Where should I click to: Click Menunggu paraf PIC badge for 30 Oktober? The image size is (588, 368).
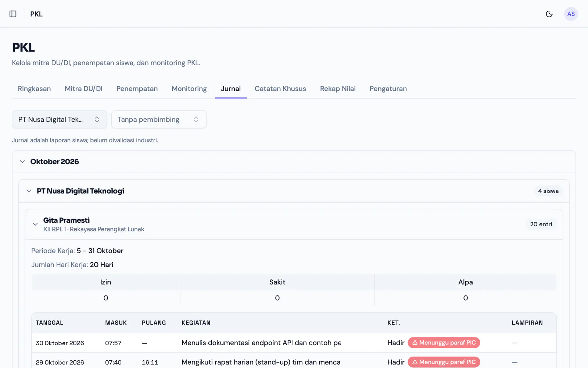444,343
